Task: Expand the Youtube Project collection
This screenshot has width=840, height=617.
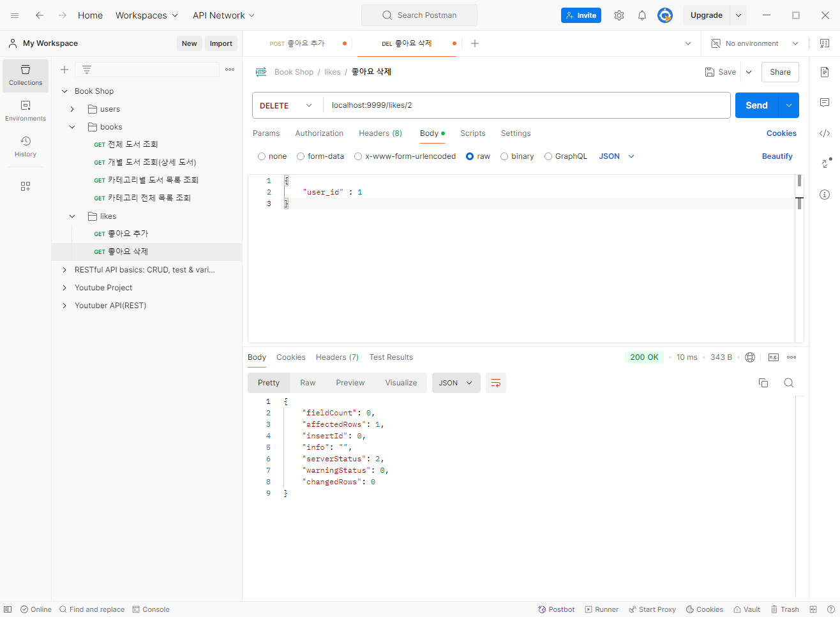Action: click(x=64, y=288)
